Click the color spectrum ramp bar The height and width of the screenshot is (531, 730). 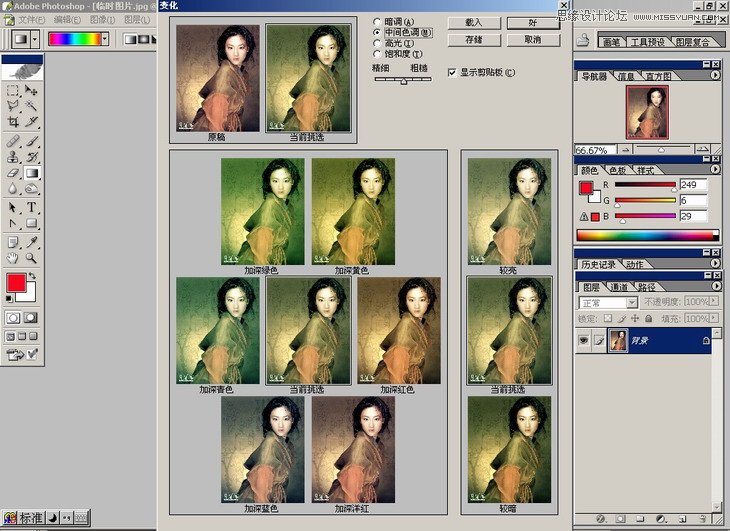(x=648, y=235)
